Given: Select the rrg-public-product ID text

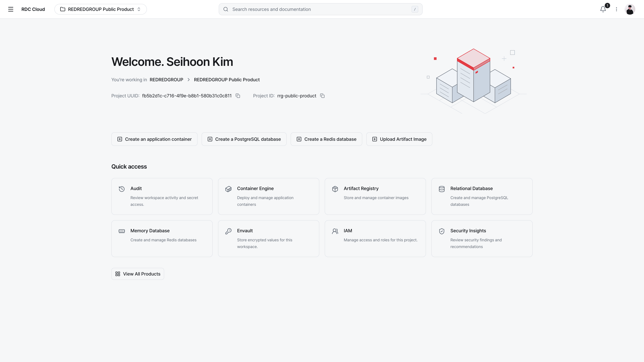Looking at the screenshot, I should pos(297,96).
